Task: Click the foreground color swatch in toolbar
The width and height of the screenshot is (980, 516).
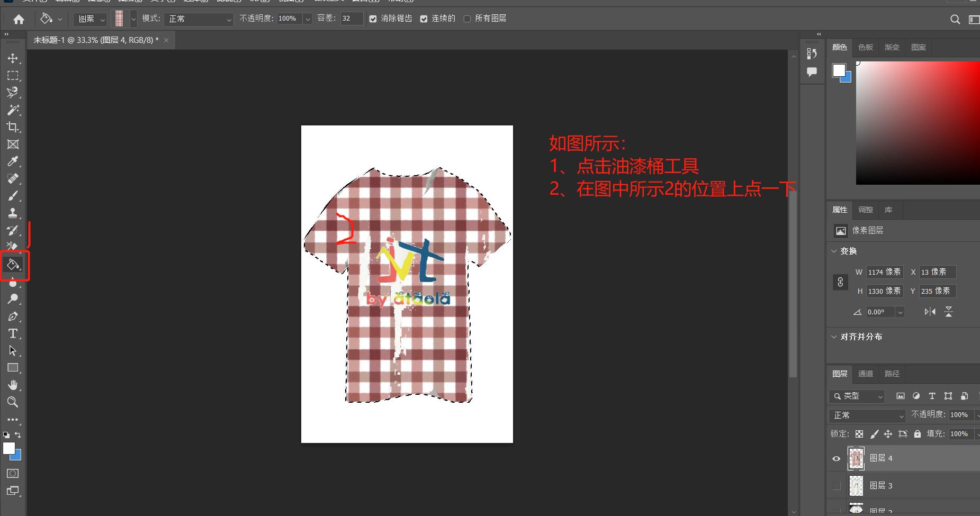Action: click(8, 448)
